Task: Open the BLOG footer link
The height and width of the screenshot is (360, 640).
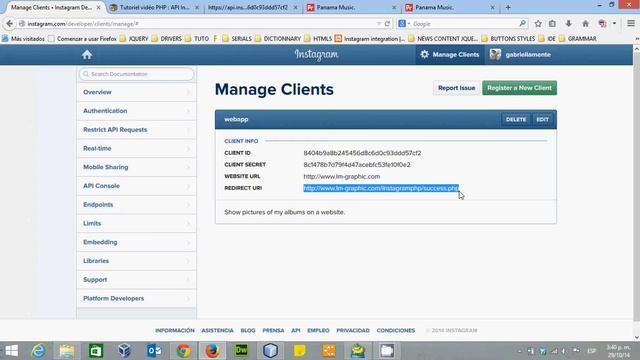Action: point(248,331)
